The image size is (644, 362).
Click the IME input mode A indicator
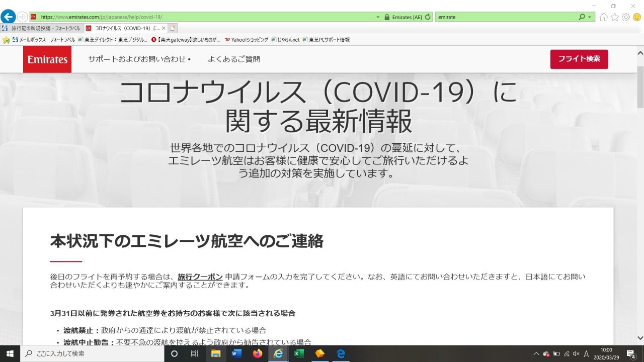587,353
